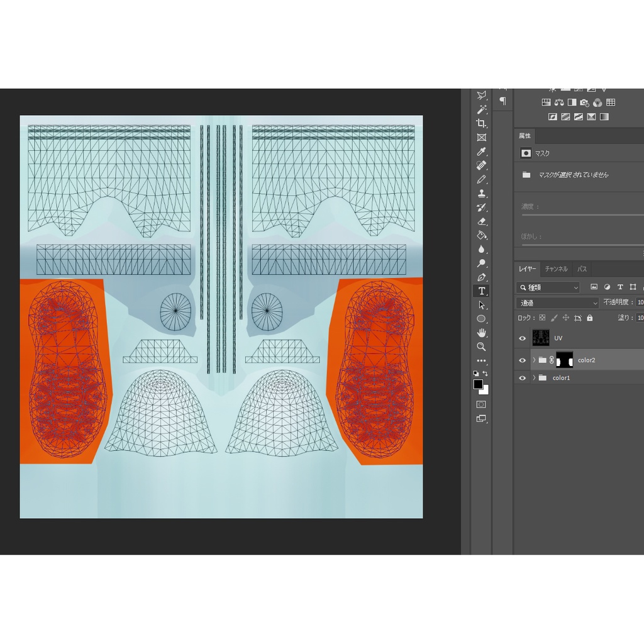The width and height of the screenshot is (644, 644).
Task: Select the History Brush tool
Action: [x=481, y=208]
